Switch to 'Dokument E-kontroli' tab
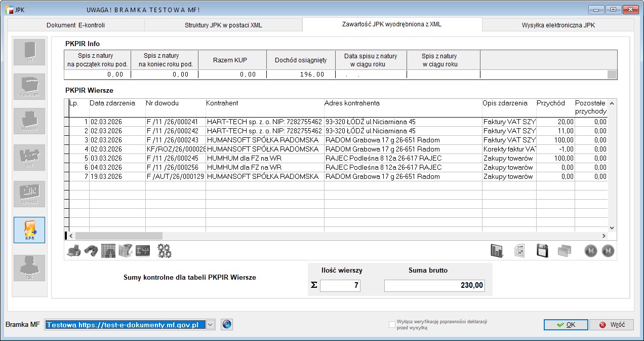Image resolution: width=644 pixels, height=341 pixels. pos(75,25)
